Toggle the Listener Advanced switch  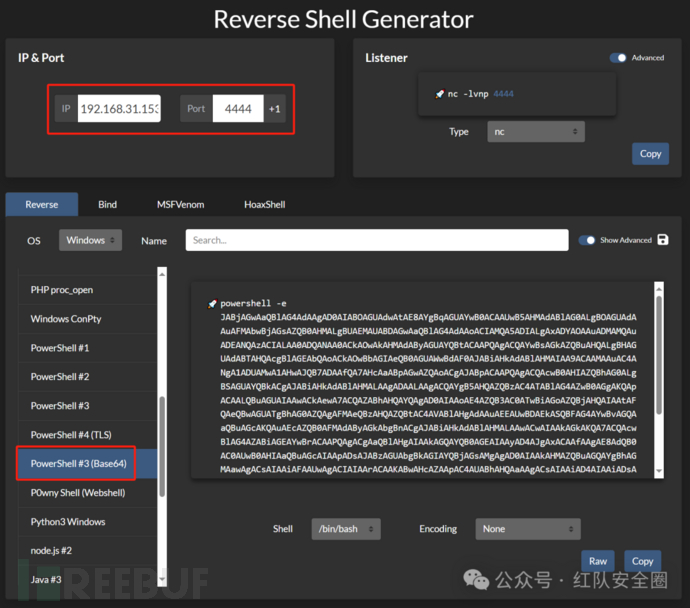[618, 58]
